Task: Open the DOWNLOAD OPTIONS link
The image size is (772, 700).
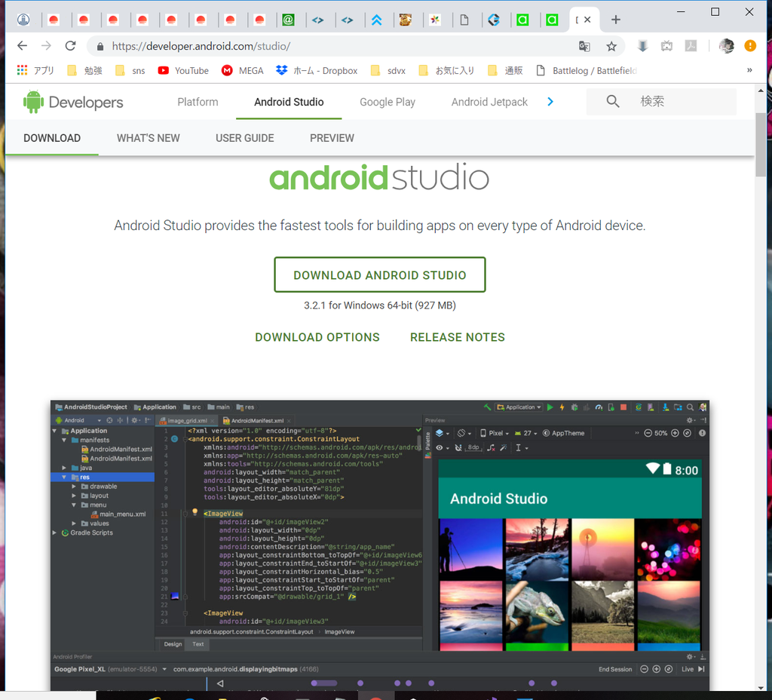Action: (317, 337)
